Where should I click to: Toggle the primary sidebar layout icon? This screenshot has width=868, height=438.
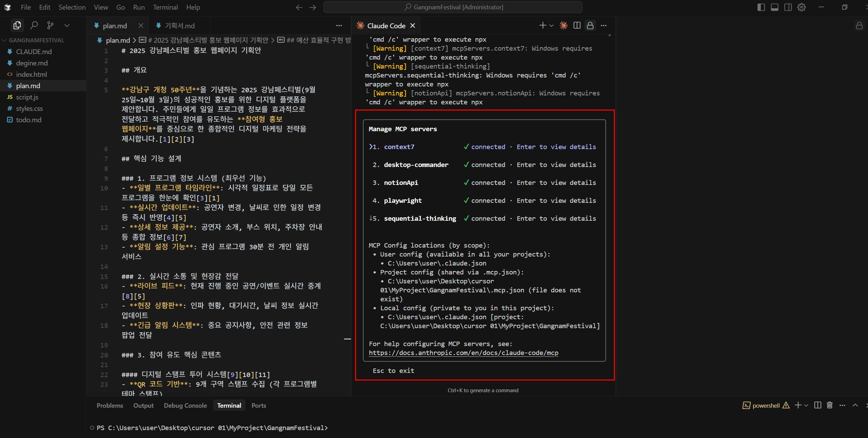pyautogui.click(x=761, y=7)
